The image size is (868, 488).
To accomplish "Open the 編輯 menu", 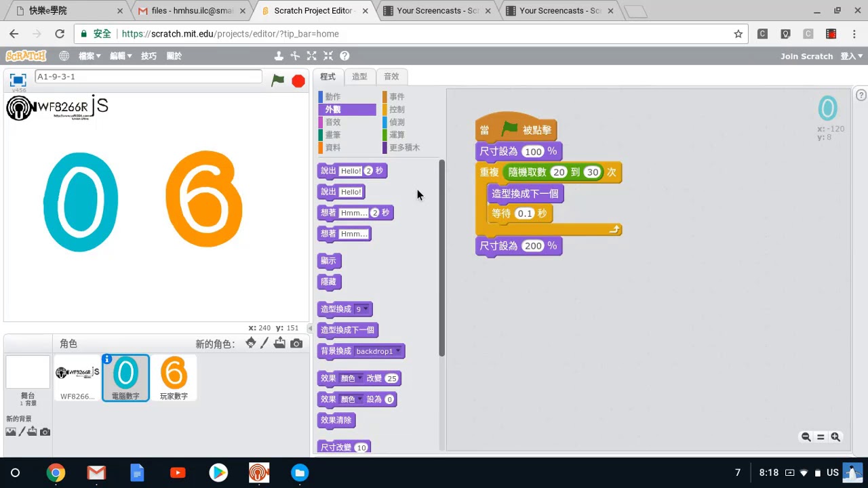I will click(121, 56).
